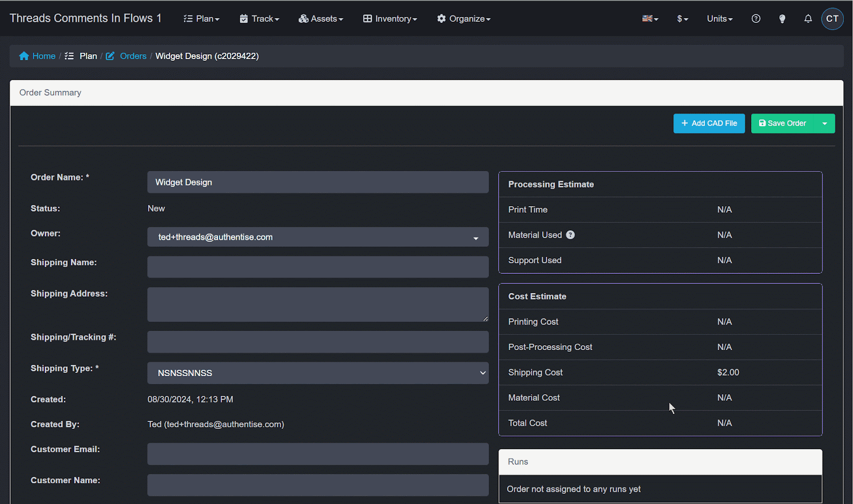Viewport: 853px width, 504px height.
Task: Click the Customer Email input field
Action: pos(318,454)
